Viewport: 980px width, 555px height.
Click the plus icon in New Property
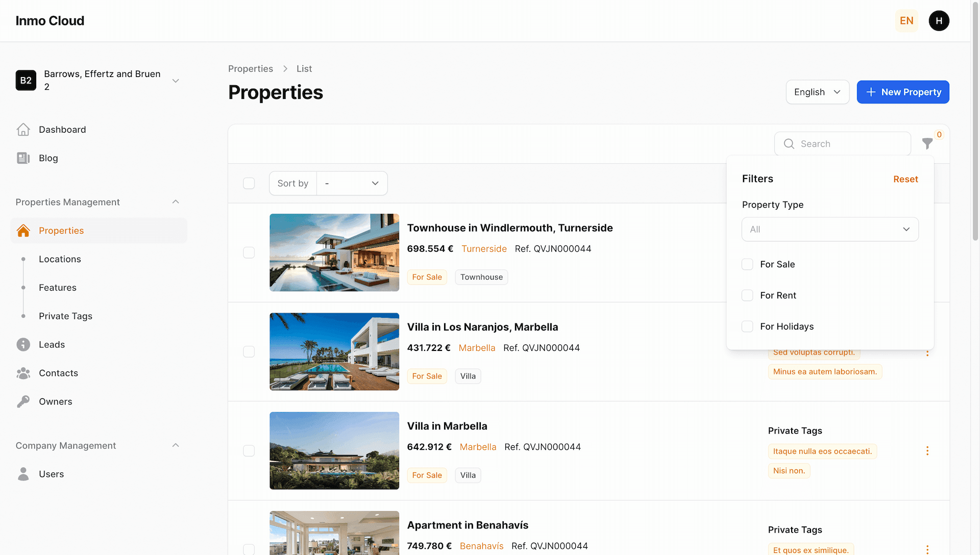871,92
